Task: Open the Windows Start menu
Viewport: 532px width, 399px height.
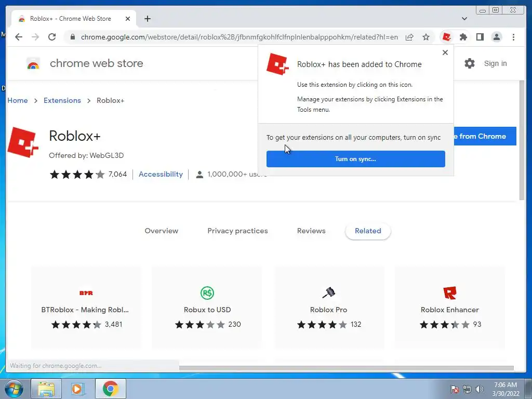Action: click(x=14, y=389)
